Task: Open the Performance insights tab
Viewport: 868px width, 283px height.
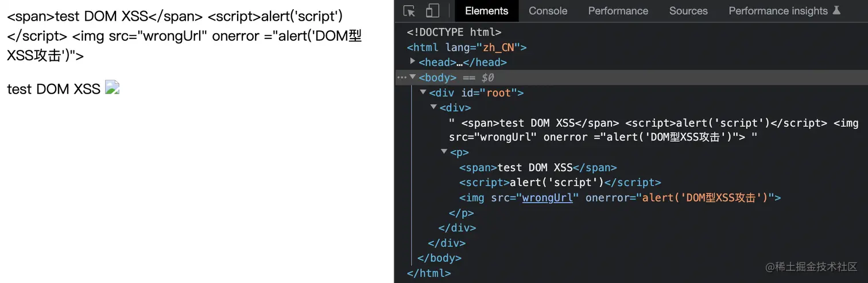Action: pyautogui.click(x=784, y=11)
